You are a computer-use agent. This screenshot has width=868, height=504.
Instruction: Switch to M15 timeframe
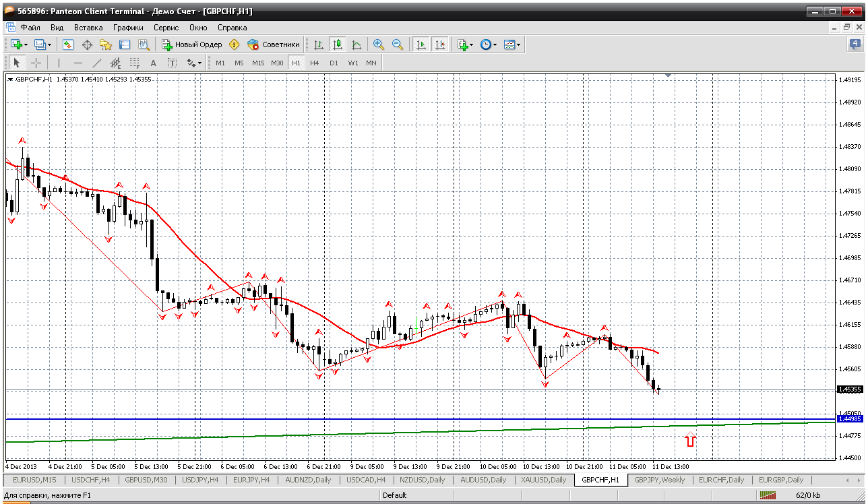(x=258, y=63)
